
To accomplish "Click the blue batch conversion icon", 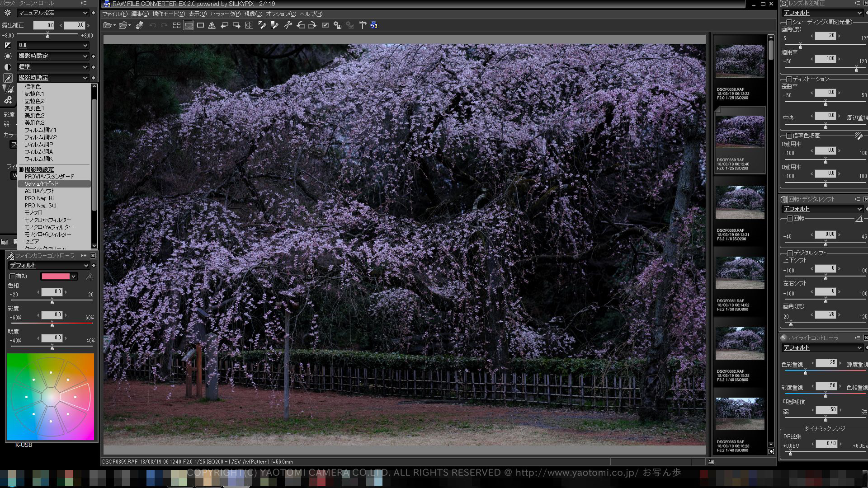I will pos(374,25).
